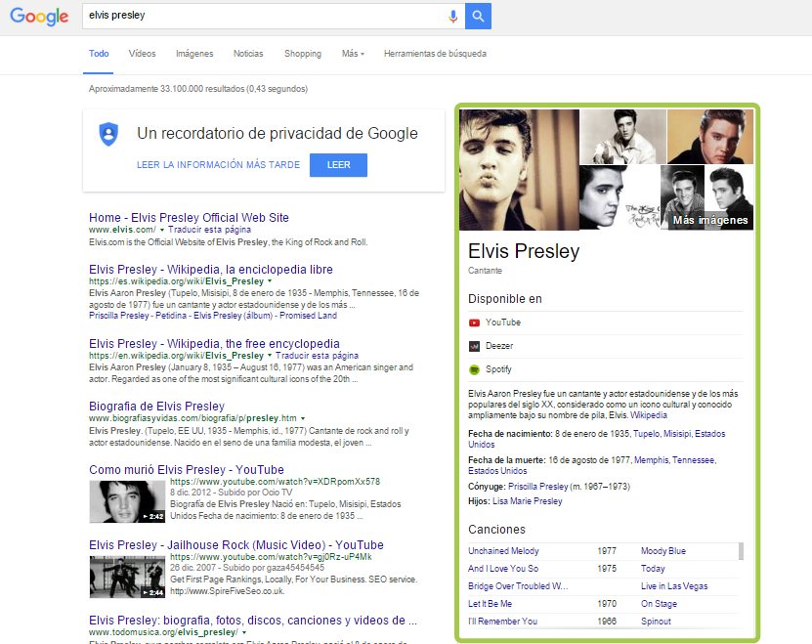The width and height of the screenshot is (812, 644).
Task: Open Jailhouse Rock Music Video result
Action: (236, 545)
